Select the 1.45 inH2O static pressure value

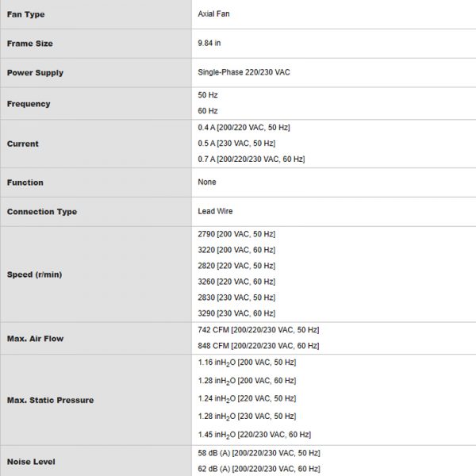click(255, 435)
